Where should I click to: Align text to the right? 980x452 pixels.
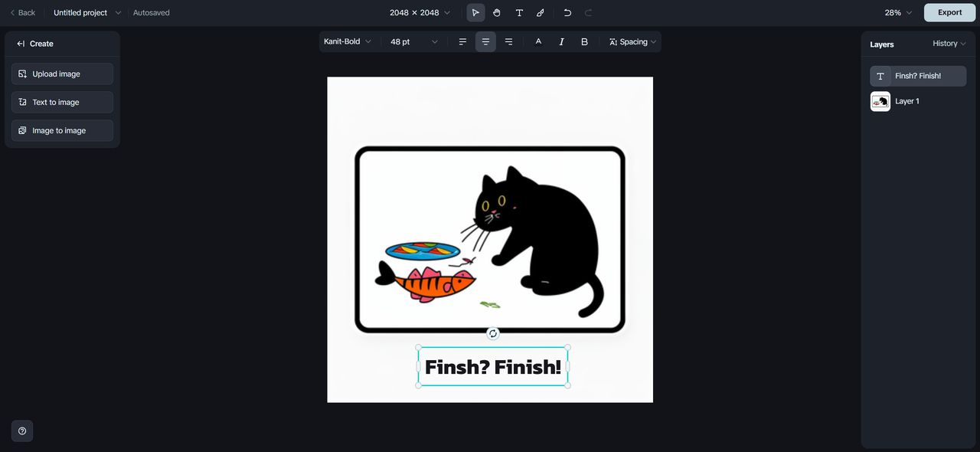(508, 42)
